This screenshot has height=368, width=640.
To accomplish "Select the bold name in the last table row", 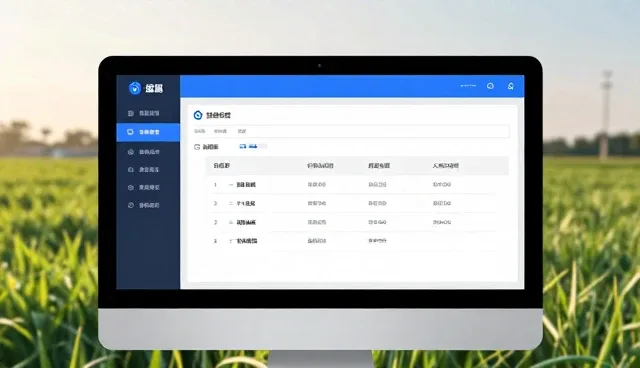I will (x=247, y=241).
